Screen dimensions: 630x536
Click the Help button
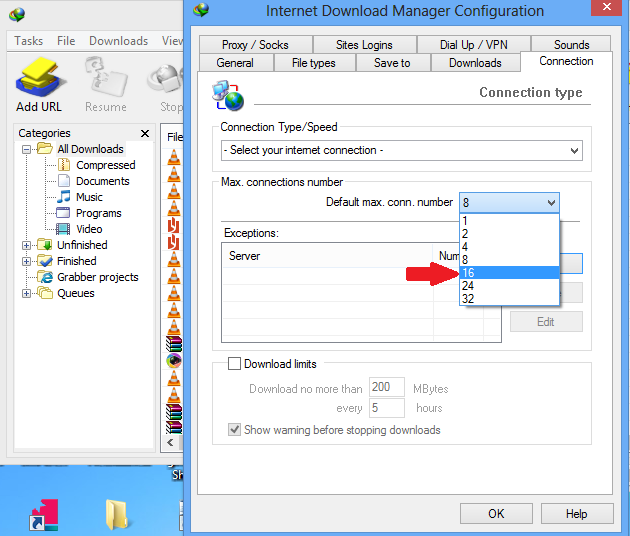point(576,513)
